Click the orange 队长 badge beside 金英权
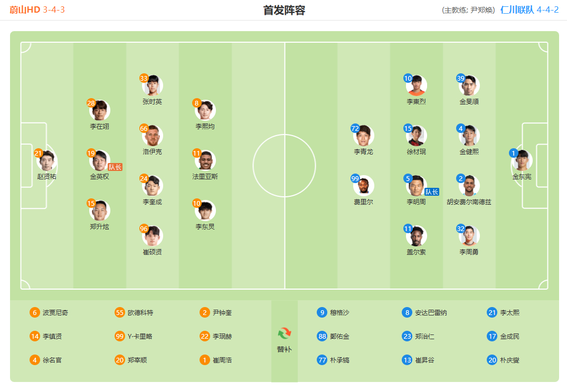 click(x=115, y=167)
